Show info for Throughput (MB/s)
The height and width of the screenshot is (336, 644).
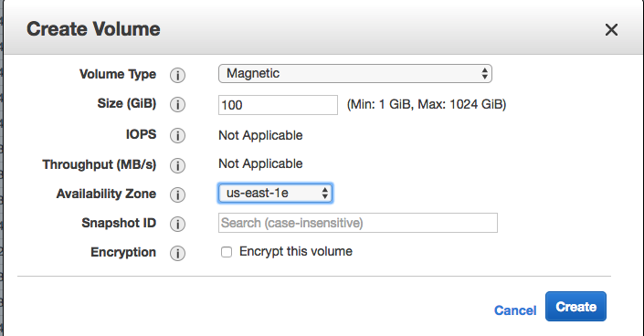tap(177, 165)
